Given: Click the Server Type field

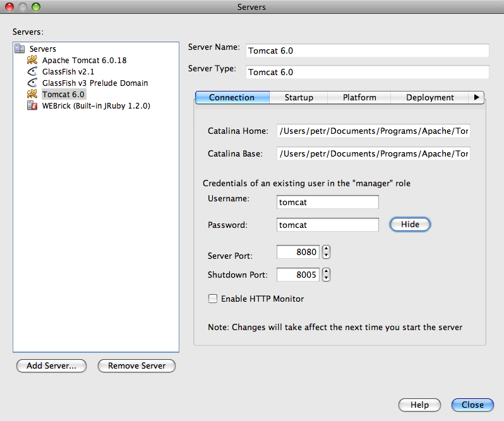Looking at the screenshot, I should (368, 72).
